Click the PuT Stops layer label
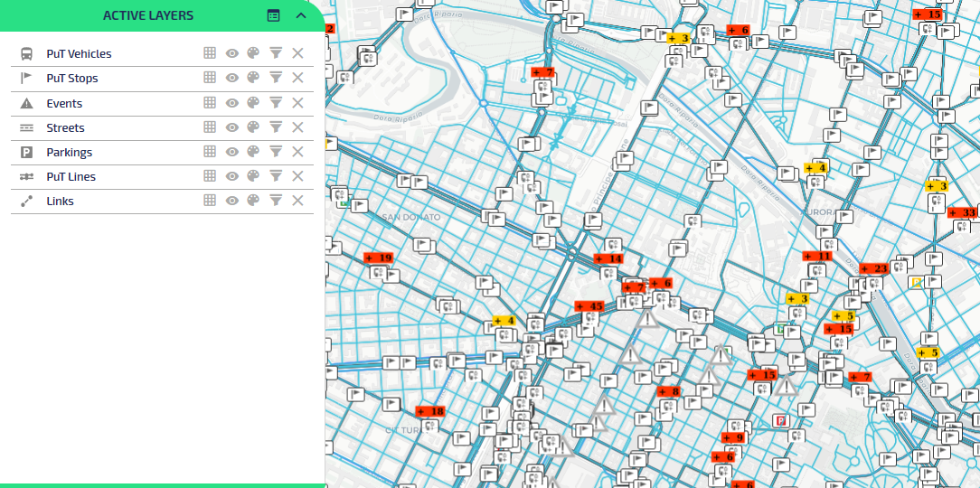 pos(72,79)
